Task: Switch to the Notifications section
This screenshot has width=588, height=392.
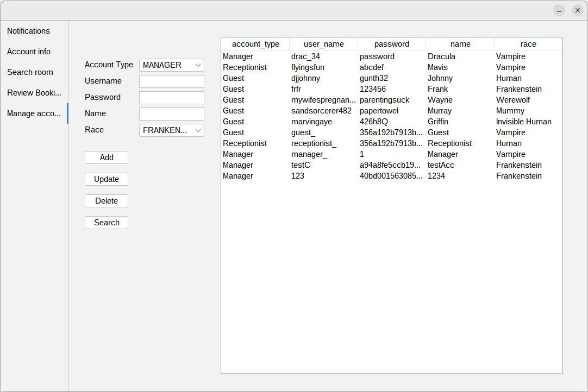Action: (x=28, y=31)
